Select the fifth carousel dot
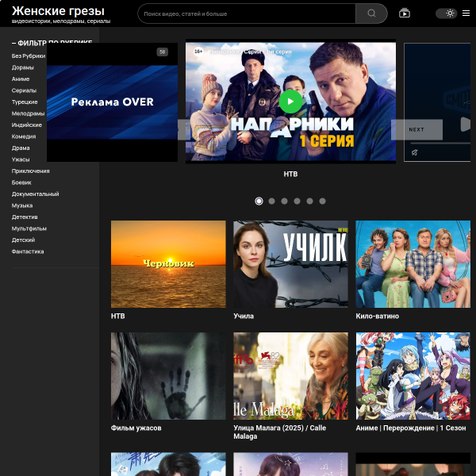This screenshot has width=476, height=476. pos(309,201)
